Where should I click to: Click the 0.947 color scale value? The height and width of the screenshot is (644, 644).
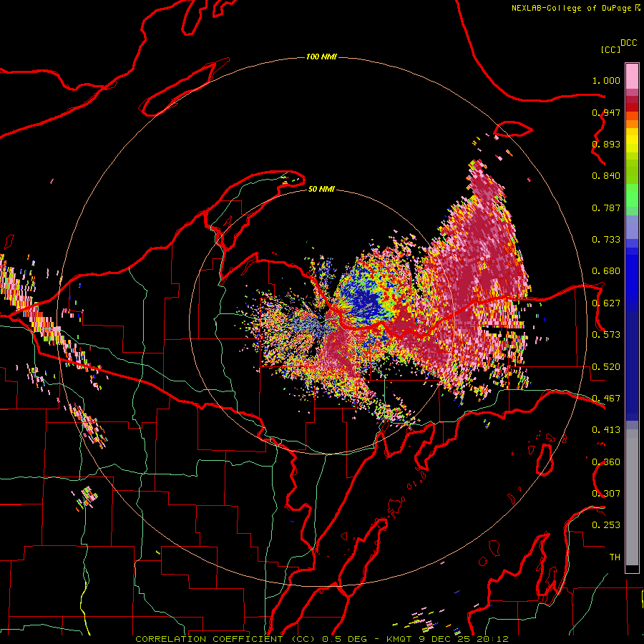(606, 112)
